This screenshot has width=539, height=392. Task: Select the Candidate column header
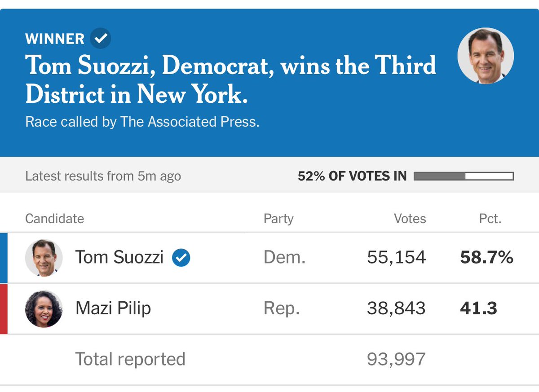point(54,219)
